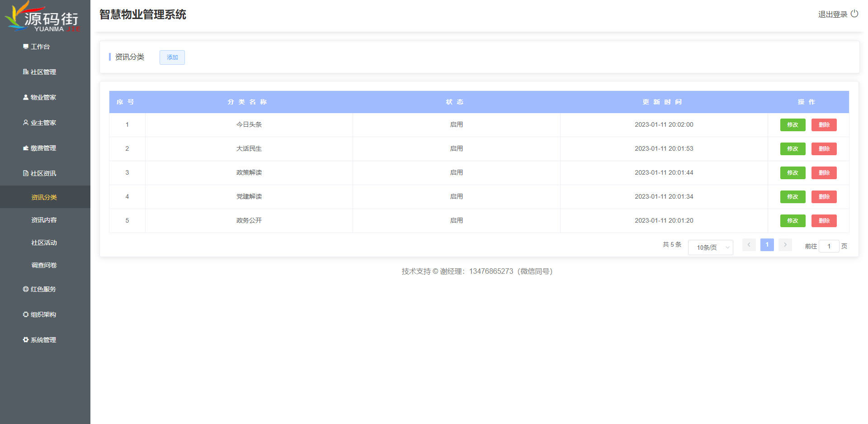Viewport: 868px width, 424px height.
Task: Click the 源码街 logo at top left
Action: [43, 17]
